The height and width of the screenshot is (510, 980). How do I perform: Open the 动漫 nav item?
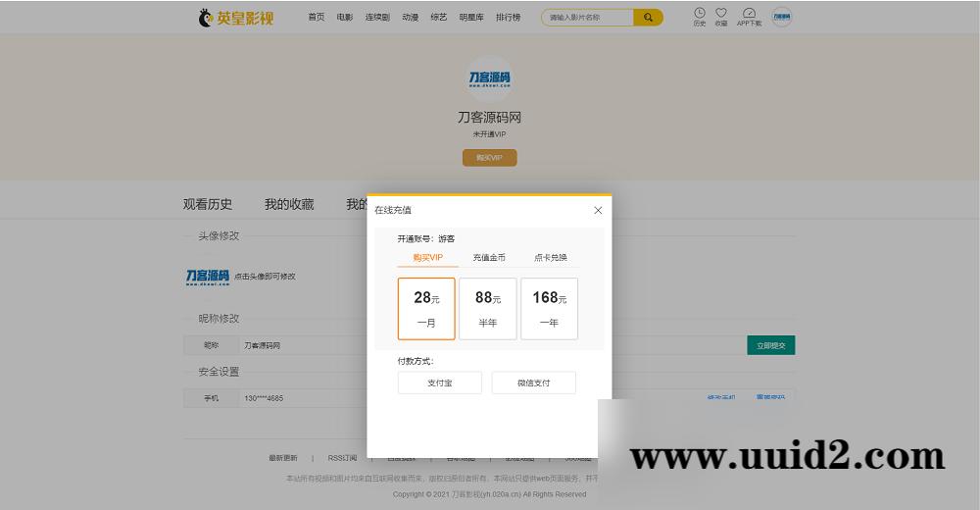click(411, 18)
